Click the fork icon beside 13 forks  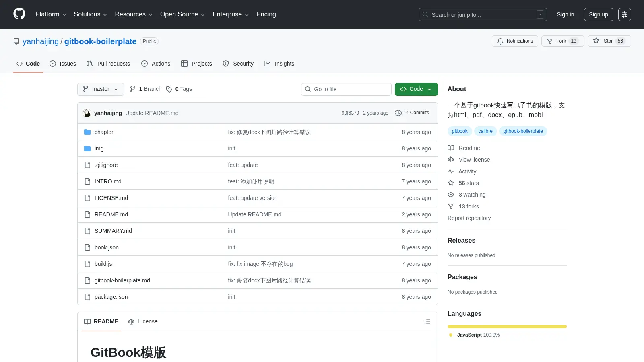click(x=451, y=206)
